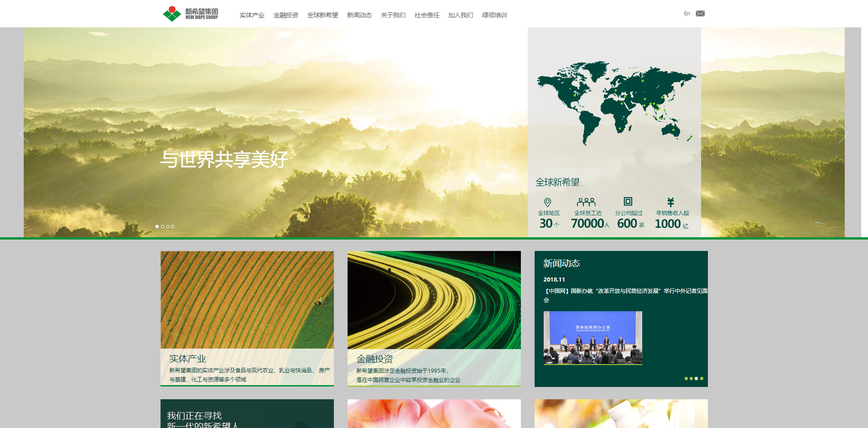Go to previous banner with left arrow
Image resolution: width=868 pixels, height=428 pixels.
[24, 133]
